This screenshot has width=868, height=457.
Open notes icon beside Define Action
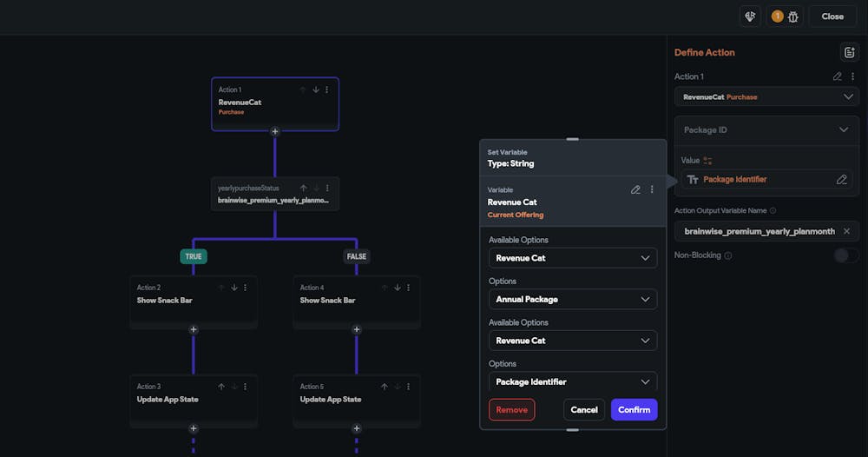849,53
